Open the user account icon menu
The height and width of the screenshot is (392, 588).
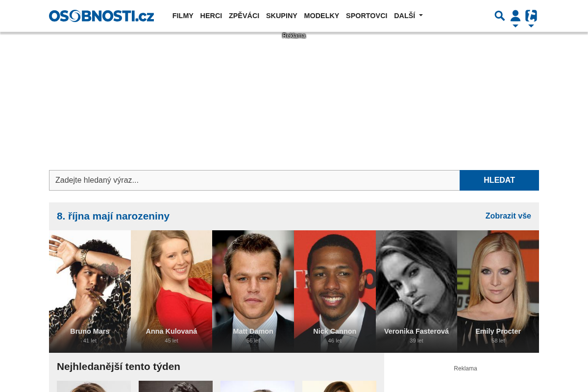click(x=515, y=18)
